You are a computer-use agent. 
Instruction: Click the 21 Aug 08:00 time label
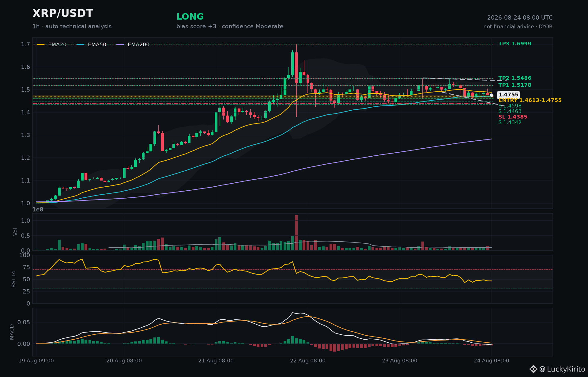point(216,361)
